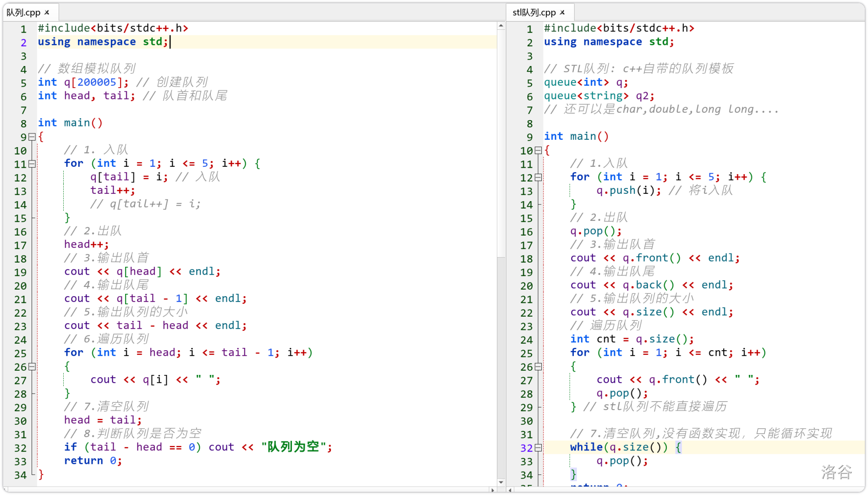
Task: Collapse the line 26 fold marker in 队列.cpp
Action: (x=32, y=367)
